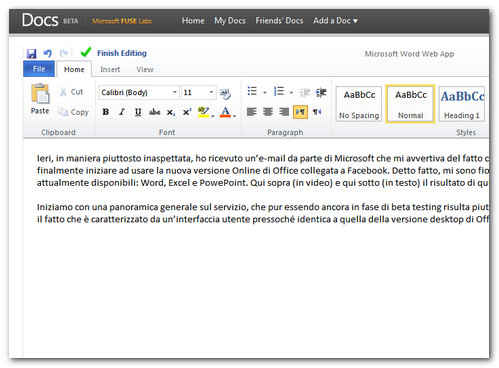The height and width of the screenshot is (368, 499).
Task: Align text left
Action: [x=252, y=112]
